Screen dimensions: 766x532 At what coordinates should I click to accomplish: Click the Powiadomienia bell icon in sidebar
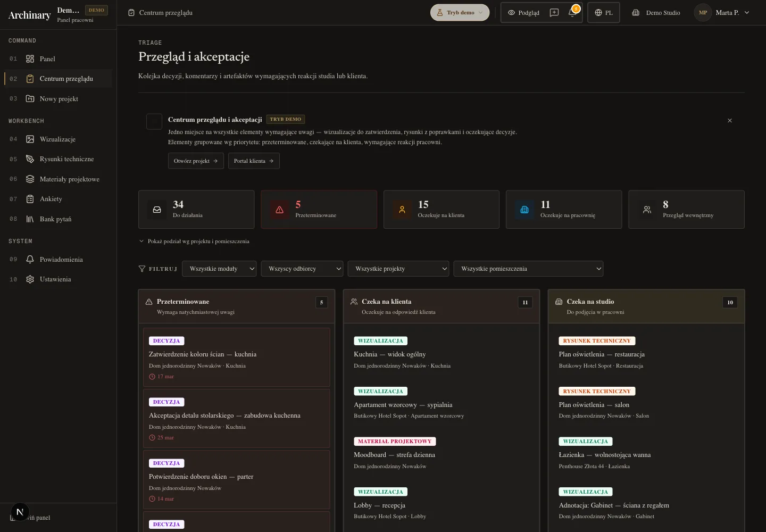(30, 260)
